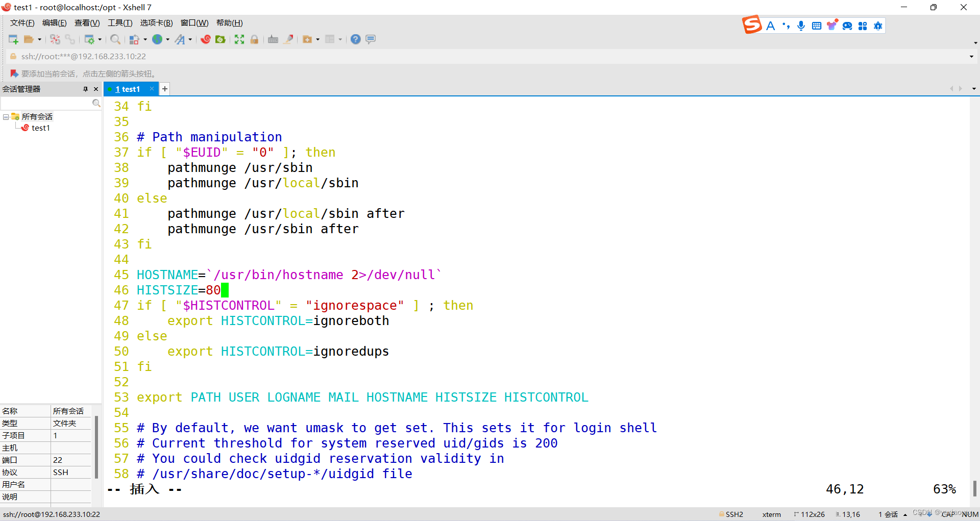Select the highlighter pen tool

tap(288, 39)
